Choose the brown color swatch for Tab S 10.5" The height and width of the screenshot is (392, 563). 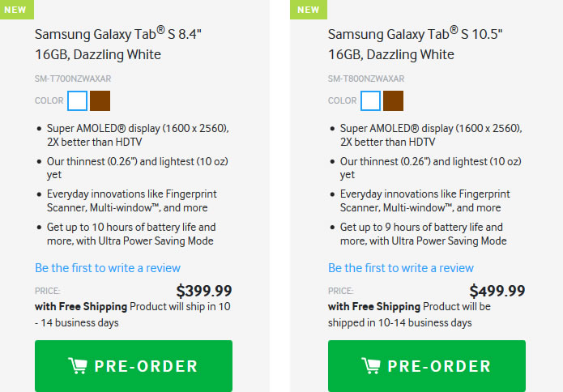tap(393, 100)
